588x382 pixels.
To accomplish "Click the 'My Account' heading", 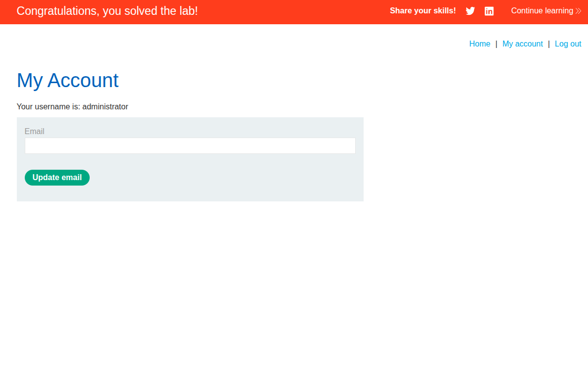I will click(67, 80).
